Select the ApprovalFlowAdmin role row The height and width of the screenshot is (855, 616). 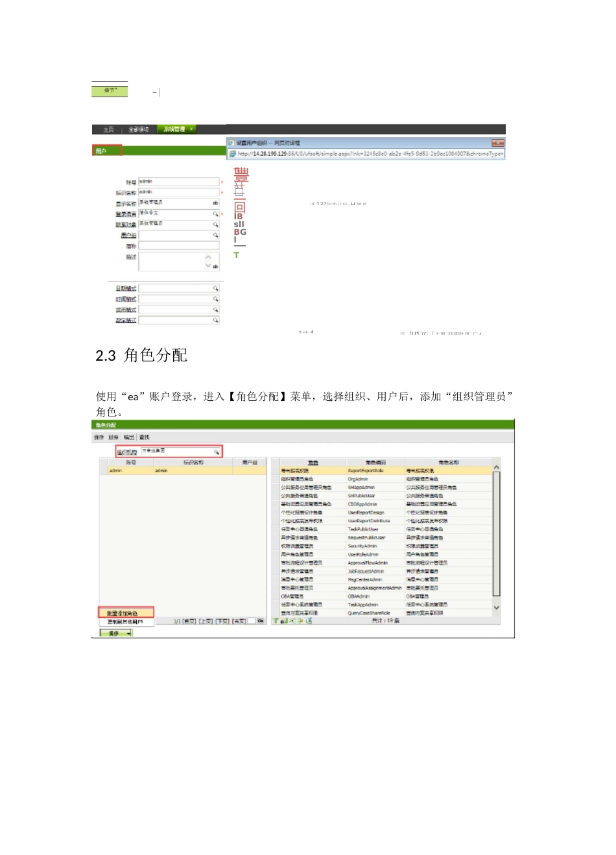(x=382, y=563)
